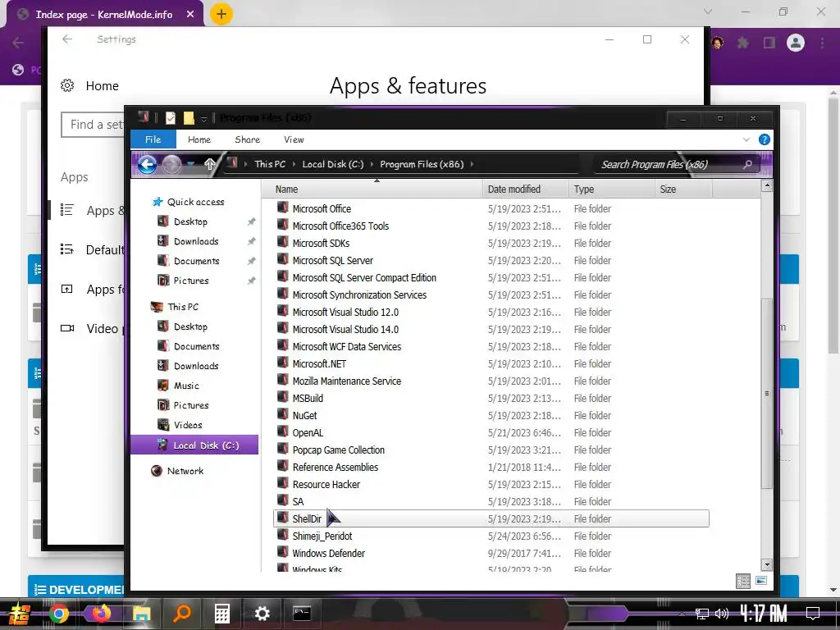Image resolution: width=840 pixels, height=630 pixels.
Task: Select the ShellDir folder name
Action: pyautogui.click(x=307, y=518)
